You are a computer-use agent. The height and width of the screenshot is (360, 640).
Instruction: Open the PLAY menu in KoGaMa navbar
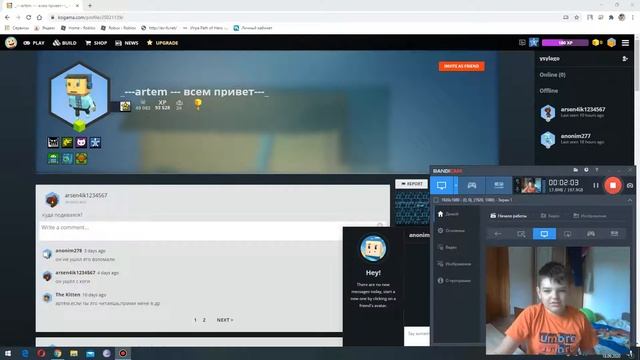[34, 43]
